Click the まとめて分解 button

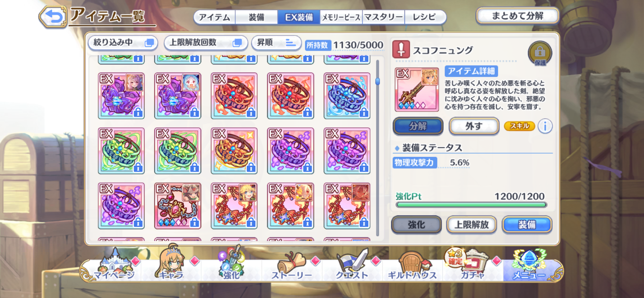click(x=517, y=16)
